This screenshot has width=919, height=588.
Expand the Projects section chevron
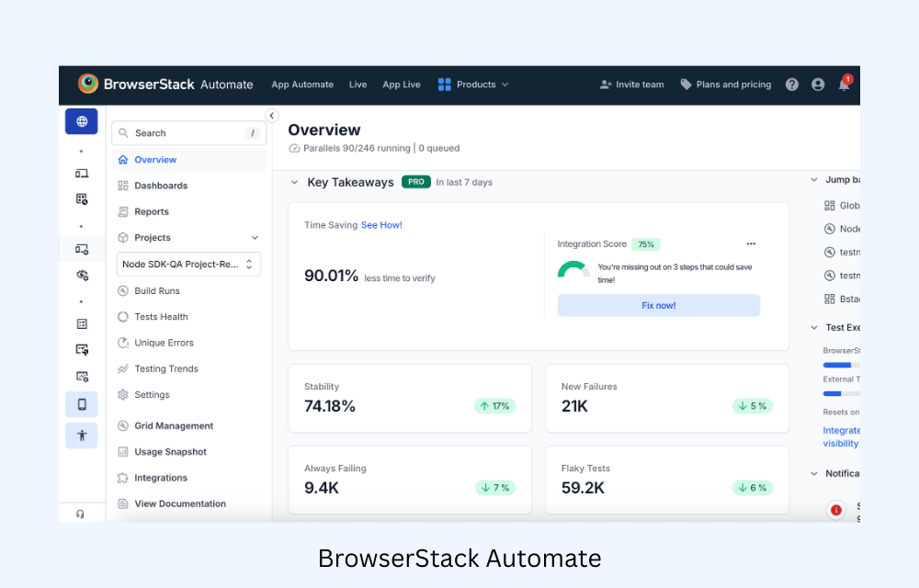(255, 238)
